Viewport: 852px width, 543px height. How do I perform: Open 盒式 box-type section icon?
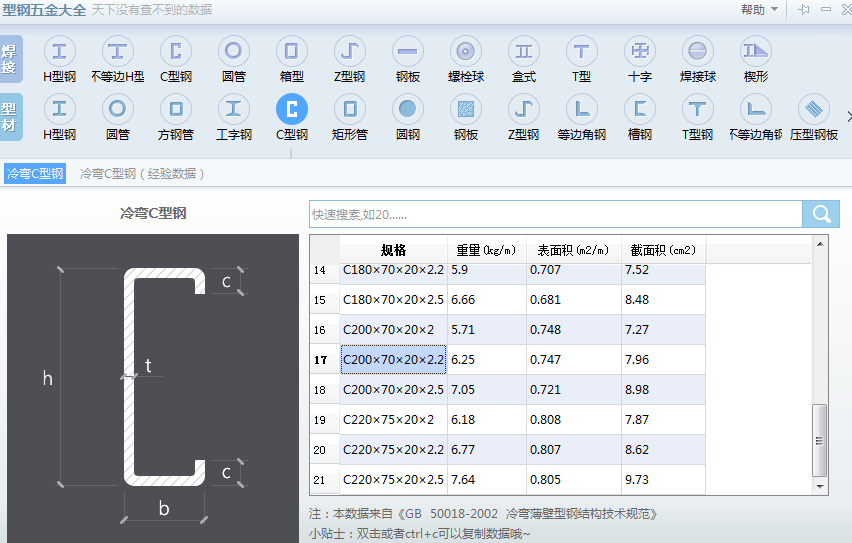tap(524, 52)
